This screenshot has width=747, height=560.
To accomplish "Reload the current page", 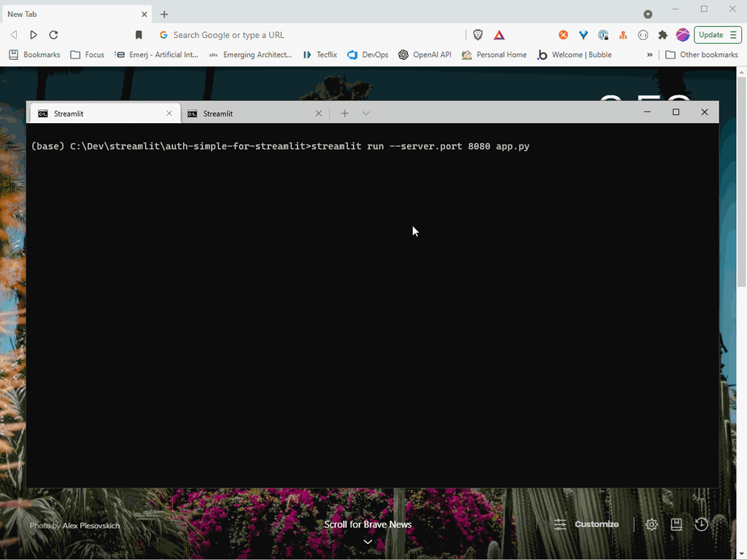I will click(53, 34).
